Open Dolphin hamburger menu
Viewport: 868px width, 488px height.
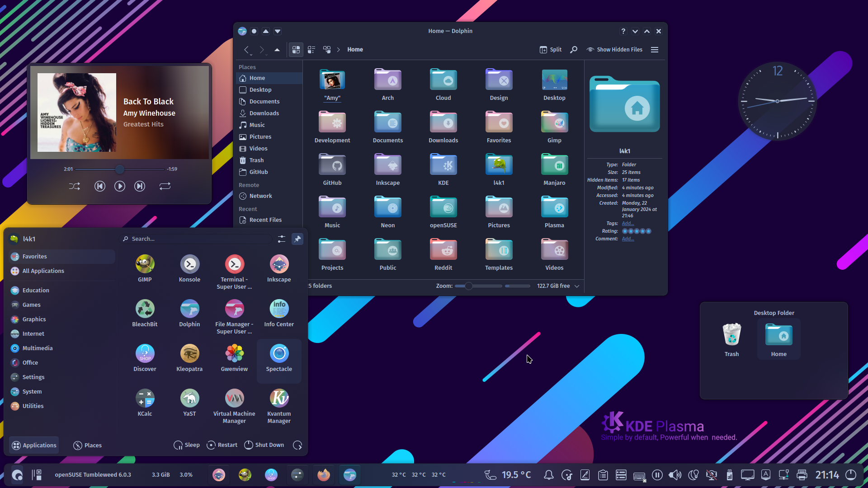(x=655, y=50)
